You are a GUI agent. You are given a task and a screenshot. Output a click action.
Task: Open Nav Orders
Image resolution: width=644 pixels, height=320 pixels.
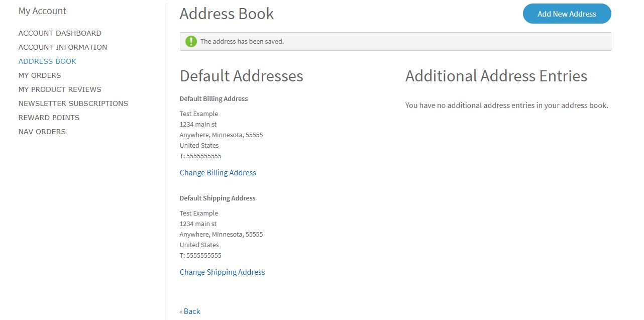pyautogui.click(x=42, y=131)
